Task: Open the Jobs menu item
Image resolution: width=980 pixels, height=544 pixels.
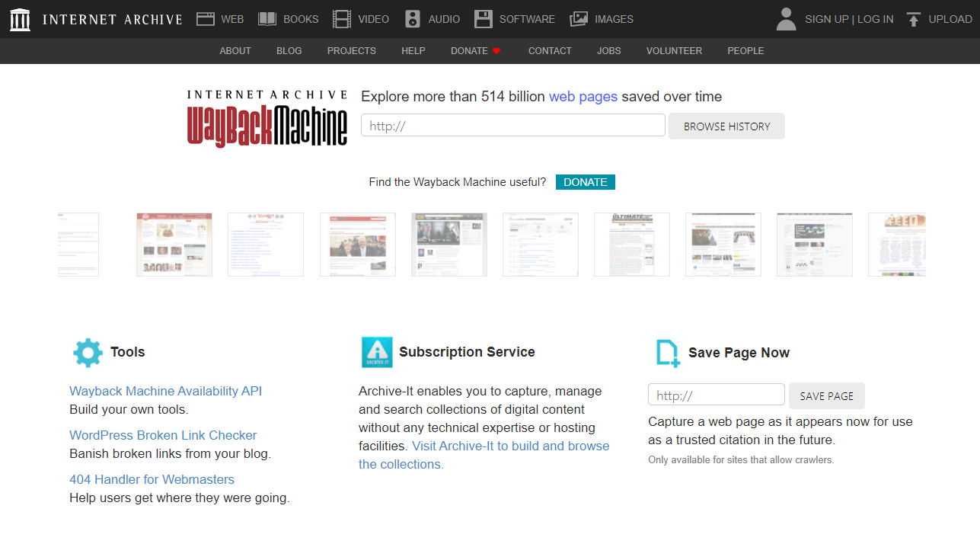Action: pyautogui.click(x=609, y=51)
